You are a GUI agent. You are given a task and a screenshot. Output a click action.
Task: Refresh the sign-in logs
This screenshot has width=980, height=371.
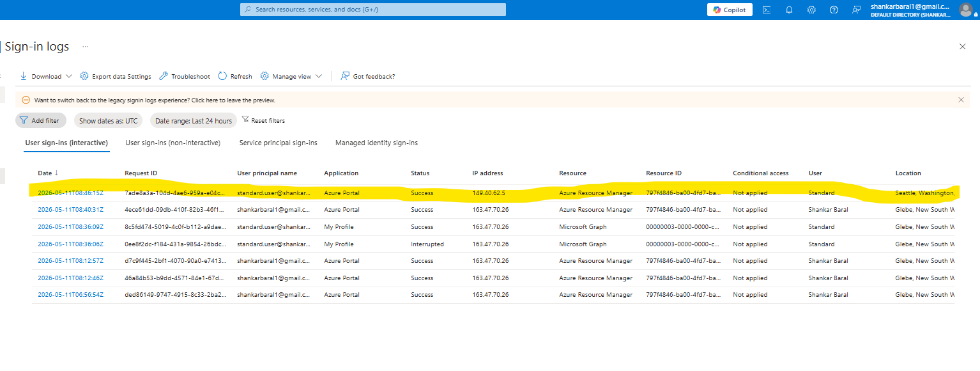[235, 76]
